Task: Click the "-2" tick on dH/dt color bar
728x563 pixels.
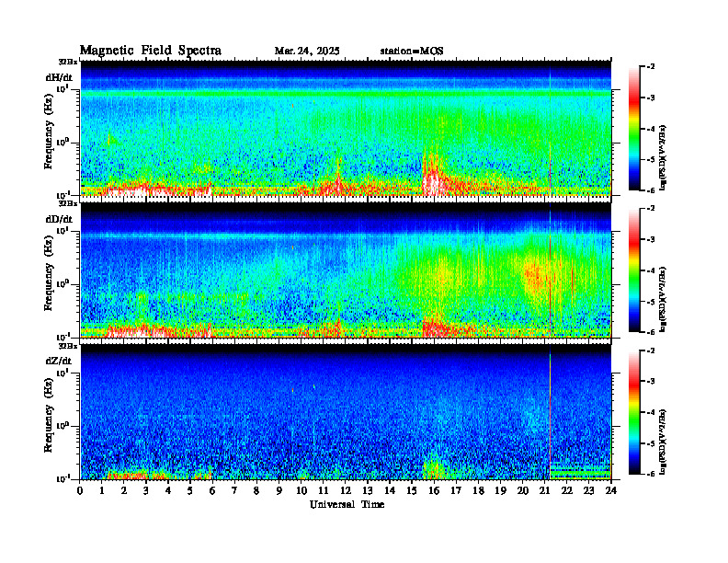Action: pos(651,67)
